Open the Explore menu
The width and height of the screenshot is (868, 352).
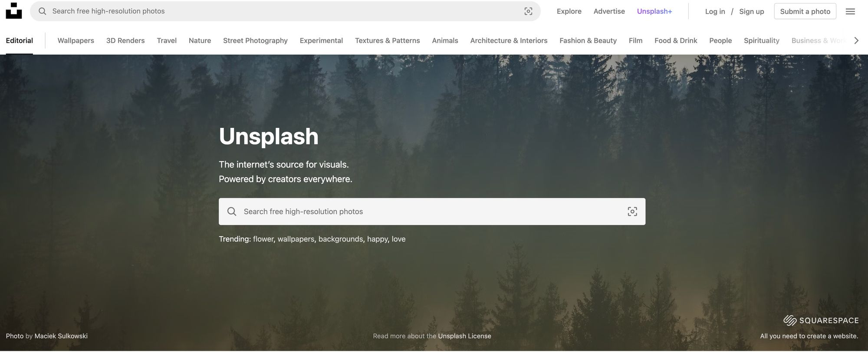pos(569,11)
